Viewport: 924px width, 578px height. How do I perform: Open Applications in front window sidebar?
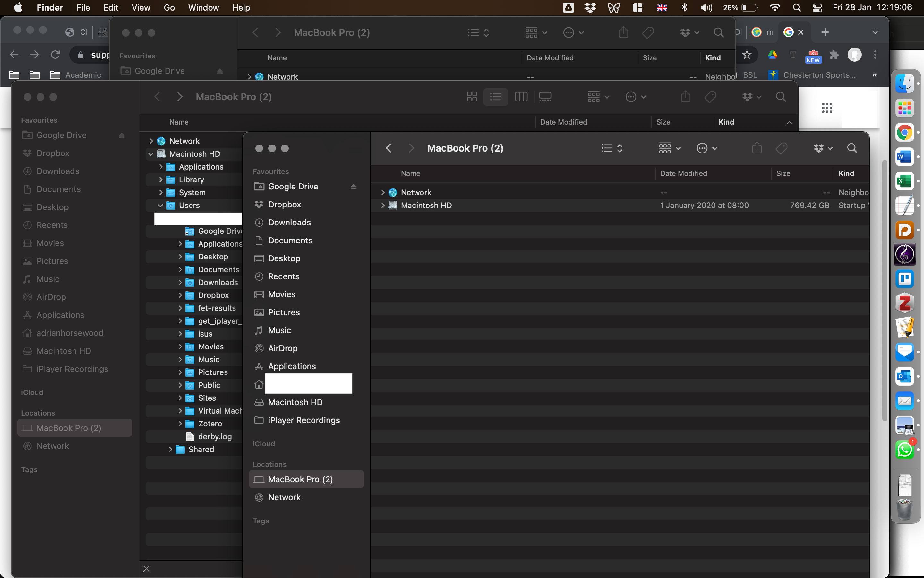[292, 366]
